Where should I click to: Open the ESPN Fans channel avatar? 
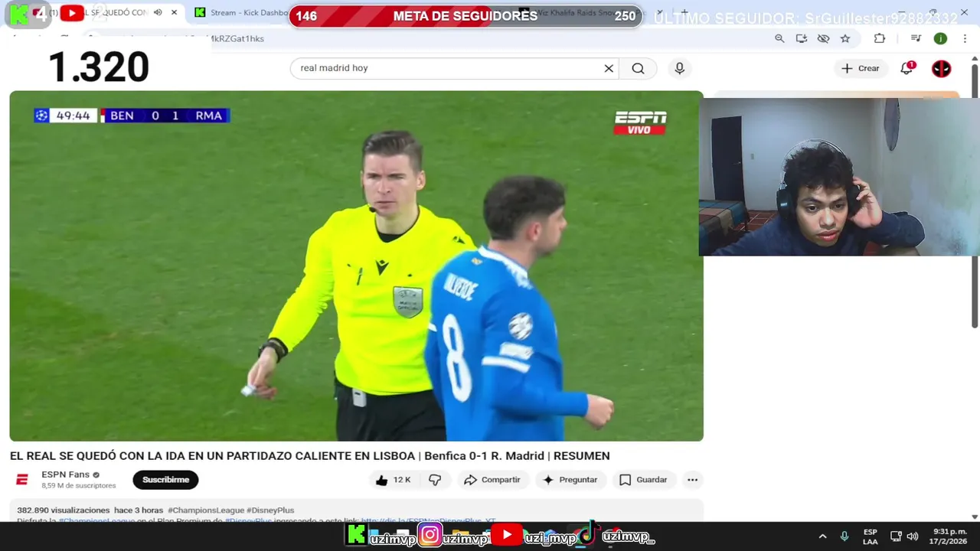tap(22, 480)
